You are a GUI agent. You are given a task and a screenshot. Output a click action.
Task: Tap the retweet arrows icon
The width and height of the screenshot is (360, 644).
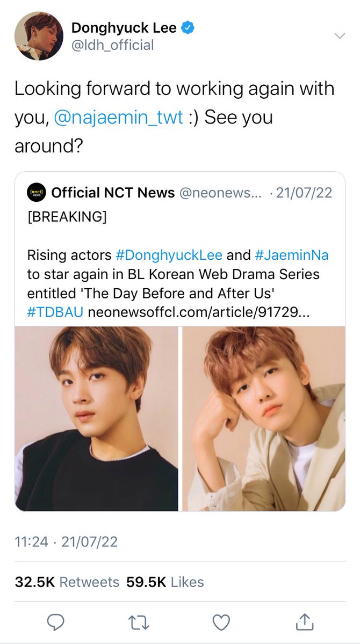pos(139,623)
